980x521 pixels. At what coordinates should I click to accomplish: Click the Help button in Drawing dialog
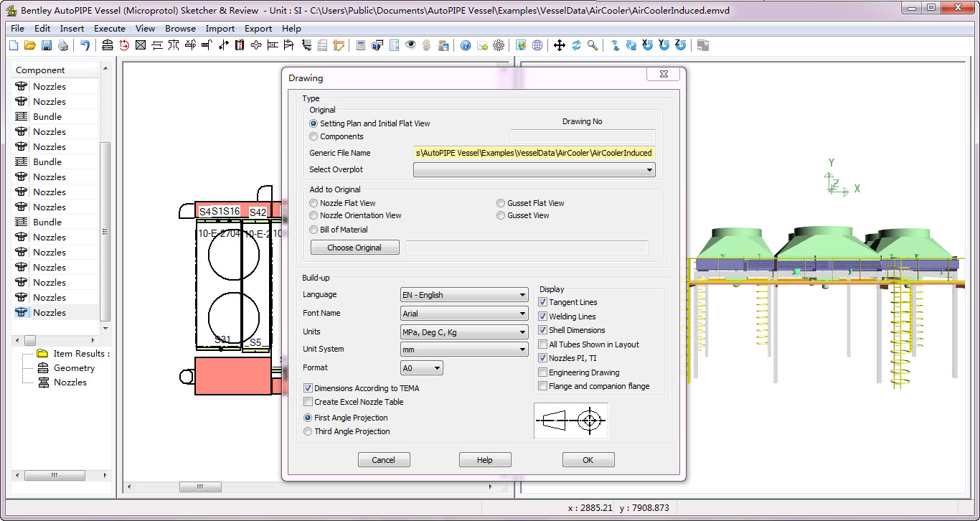[x=485, y=460]
